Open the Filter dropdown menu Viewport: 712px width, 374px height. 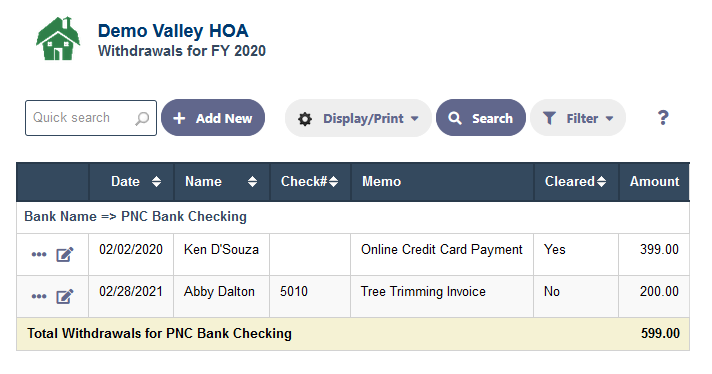(x=578, y=118)
